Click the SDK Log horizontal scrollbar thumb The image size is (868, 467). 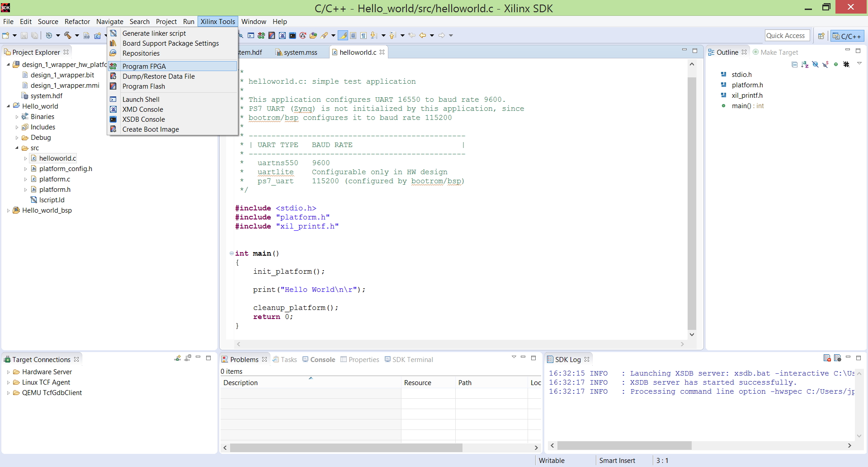[x=624, y=446]
